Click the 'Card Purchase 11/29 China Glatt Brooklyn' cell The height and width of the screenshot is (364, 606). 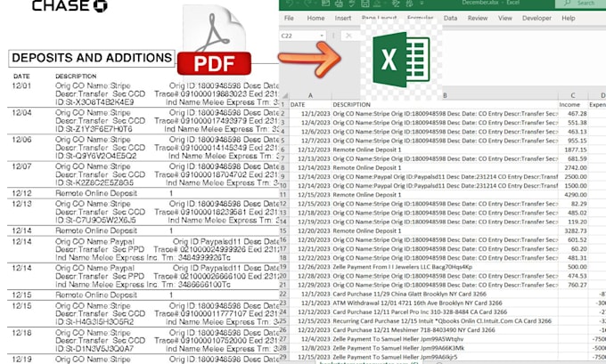(445, 294)
